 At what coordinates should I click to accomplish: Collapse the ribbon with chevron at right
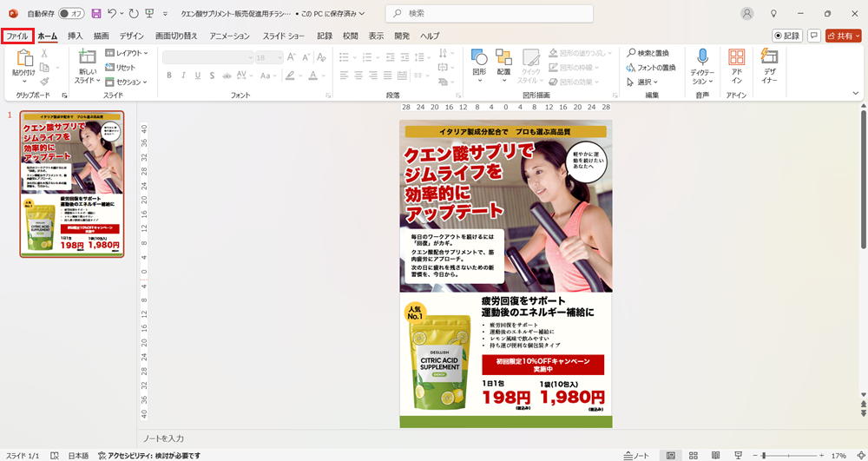pos(856,94)
